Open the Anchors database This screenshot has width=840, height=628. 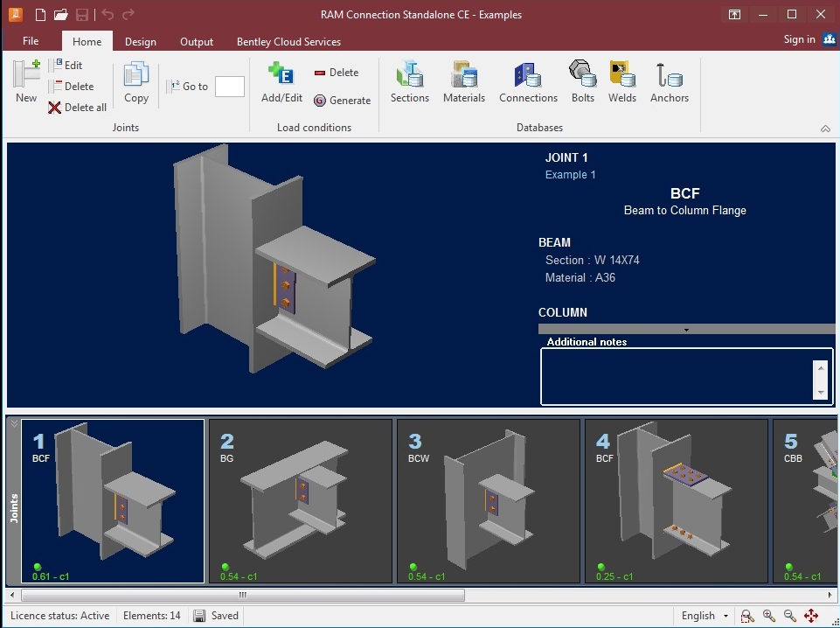(669, 81)
